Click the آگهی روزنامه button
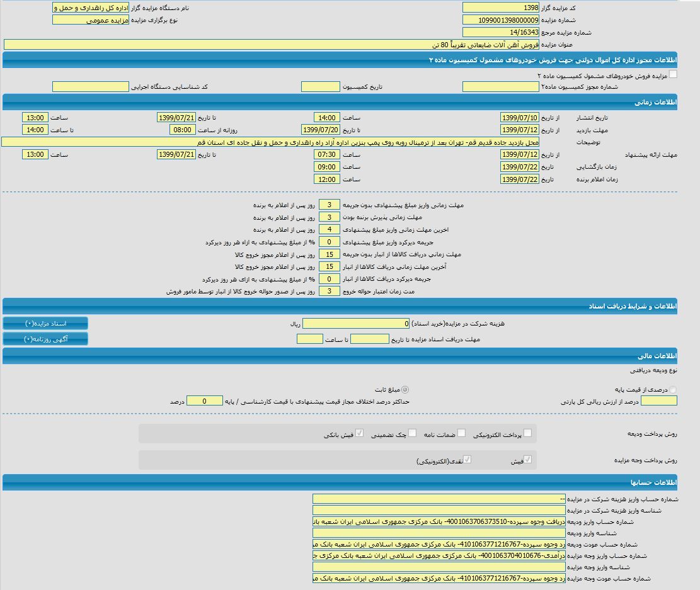Viewport: 700px width, 590px height. pyautogui.click(x=45, y=339)
